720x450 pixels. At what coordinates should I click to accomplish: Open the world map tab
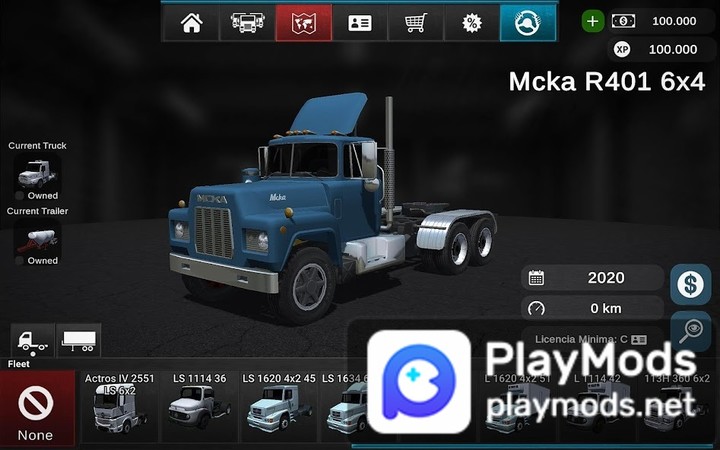(x=304, y=22)
